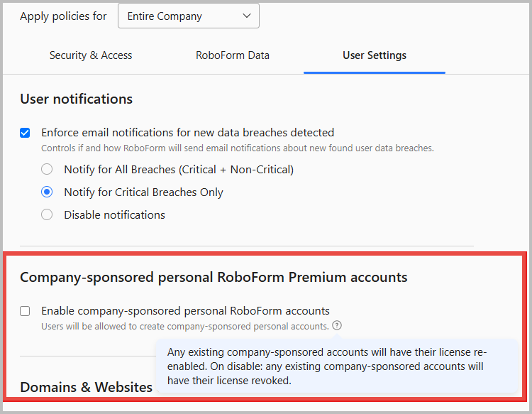Click Users will be allowed description text

coord(184,326)
